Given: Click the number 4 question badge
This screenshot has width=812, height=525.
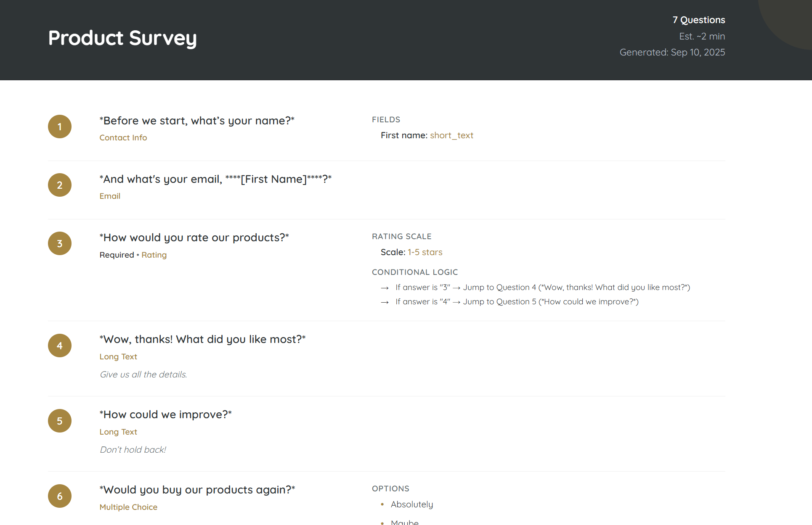Looking at the screenshot, I should pos(60,346).
